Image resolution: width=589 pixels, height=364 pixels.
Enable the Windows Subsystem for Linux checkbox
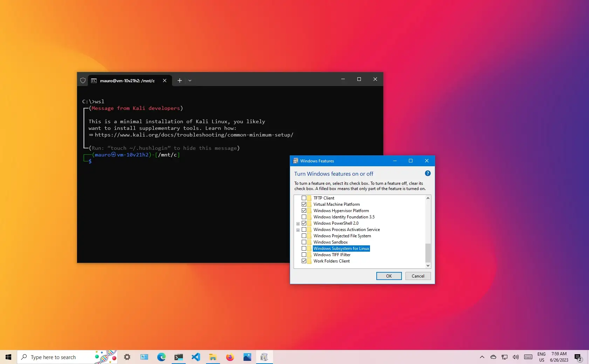tap(304, 248)
